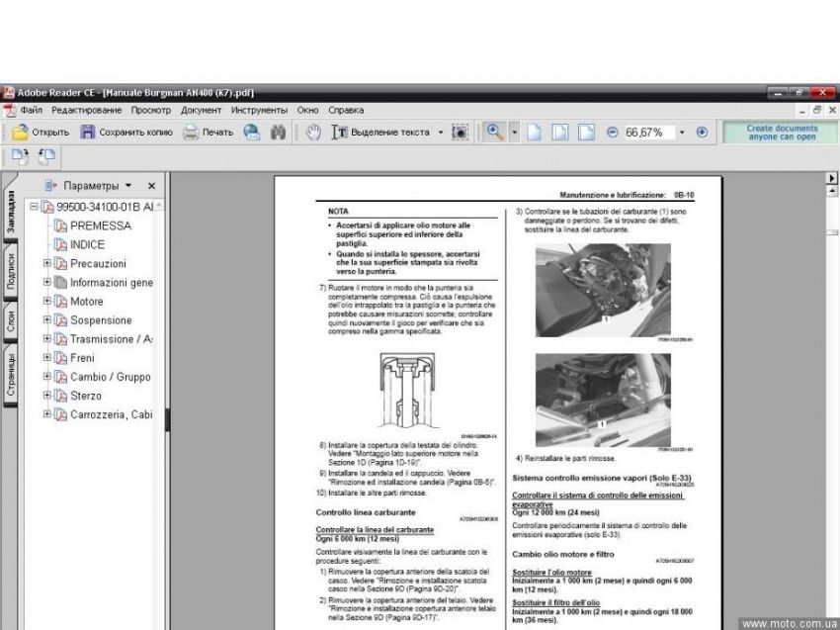Open the INDICE bookmark
Screen dimensions: 840x630
tap(87, 244)
